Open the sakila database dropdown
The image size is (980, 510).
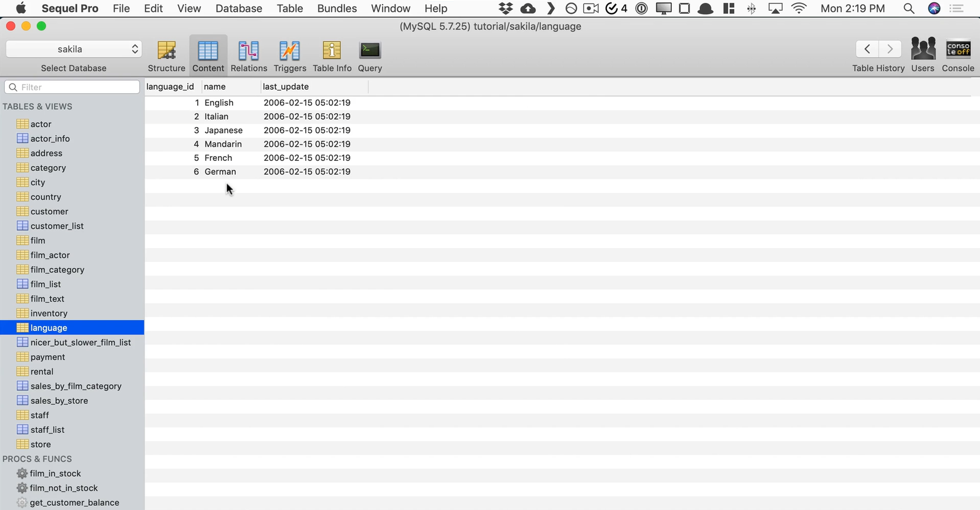[x=74, y=49]
